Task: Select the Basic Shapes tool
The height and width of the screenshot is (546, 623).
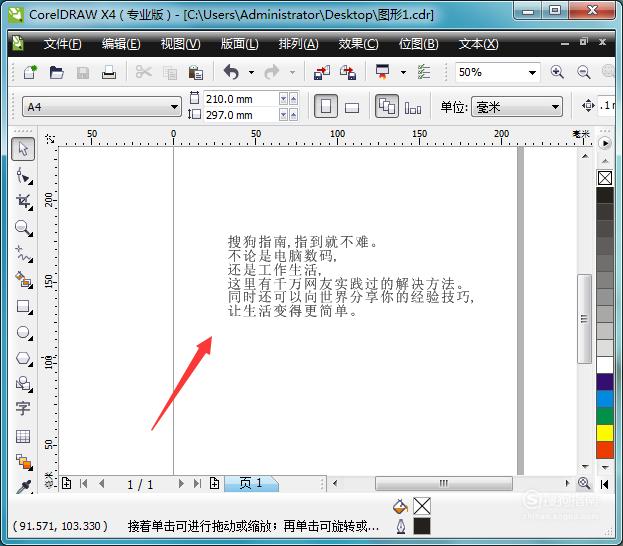Action: (24, 384)
